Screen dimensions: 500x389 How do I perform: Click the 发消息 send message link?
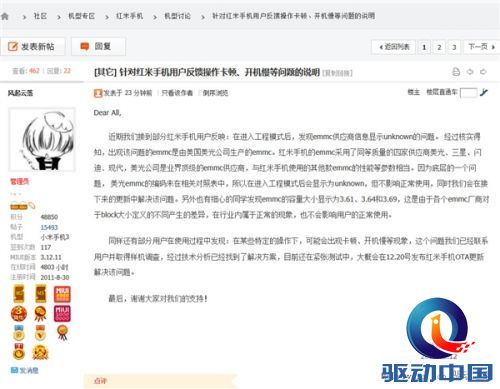[x=25, y=370]
